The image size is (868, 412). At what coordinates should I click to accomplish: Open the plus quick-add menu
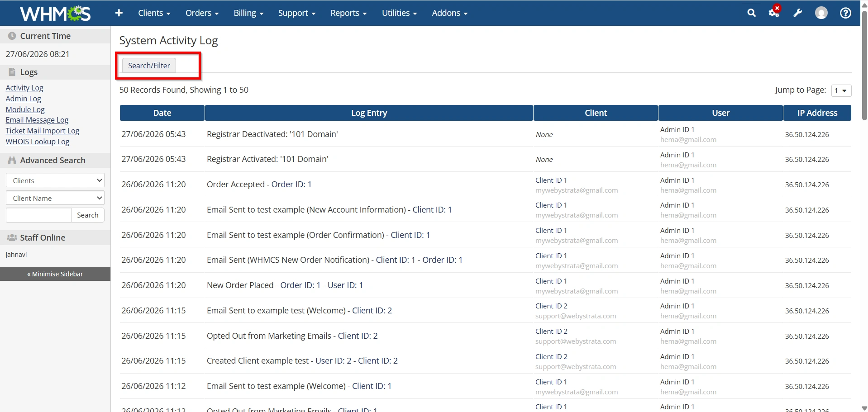pos(119,13)
